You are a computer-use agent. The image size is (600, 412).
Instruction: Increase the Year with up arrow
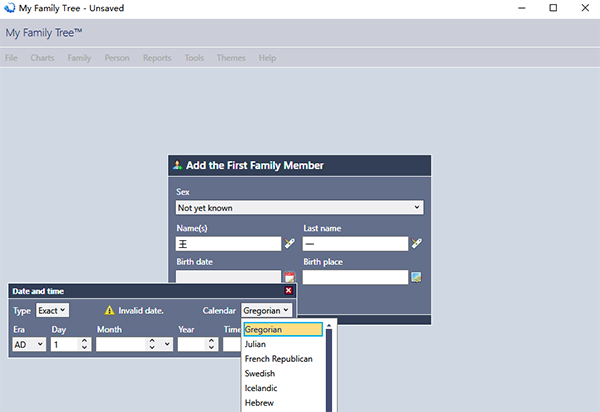click(x=211, y=340)
